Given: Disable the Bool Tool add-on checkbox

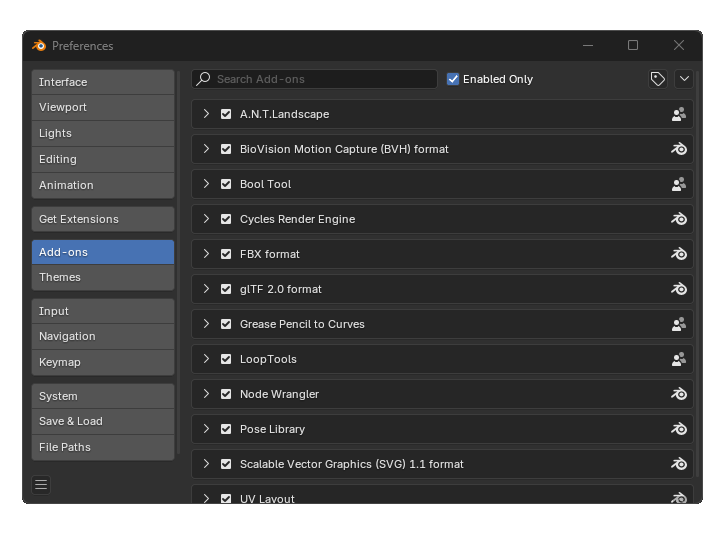Looking at the screenshot, I should 226,184.
